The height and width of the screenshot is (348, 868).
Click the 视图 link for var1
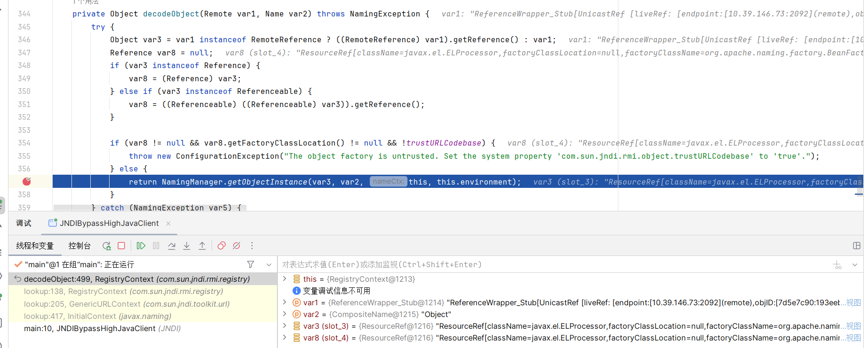853,302
